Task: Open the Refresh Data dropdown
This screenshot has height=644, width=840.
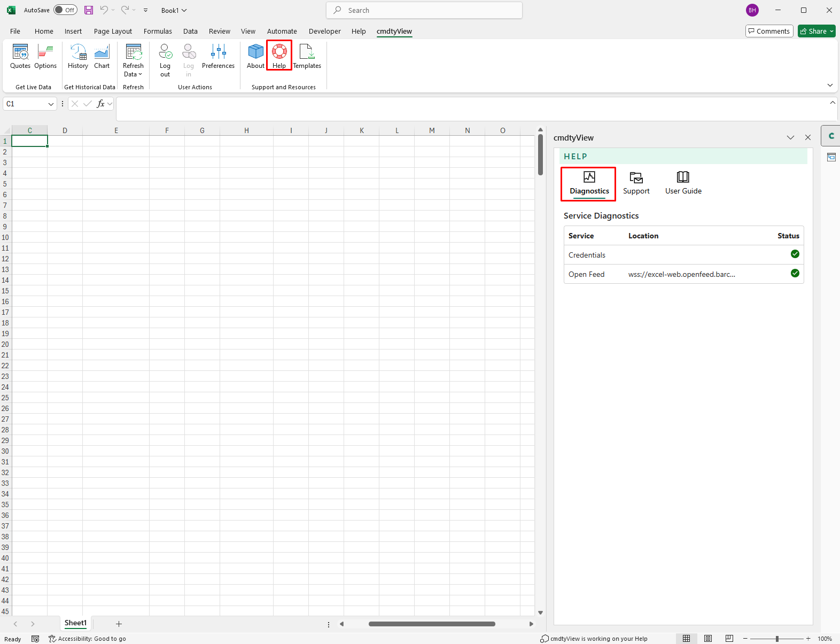Action: (133, 60)
